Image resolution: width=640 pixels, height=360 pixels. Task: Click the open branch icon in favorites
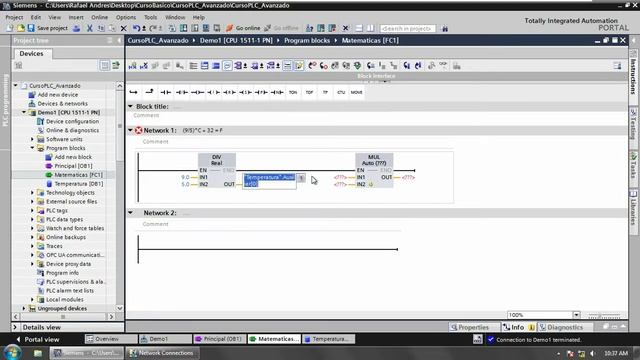(133, 93)
